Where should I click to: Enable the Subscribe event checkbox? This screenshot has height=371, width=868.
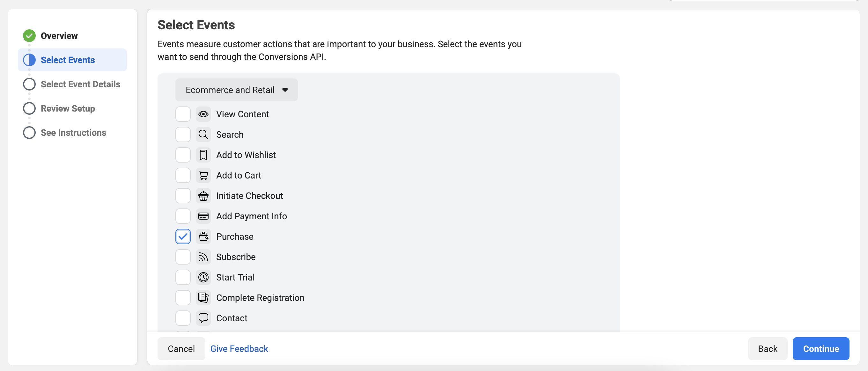click(183, 257)
